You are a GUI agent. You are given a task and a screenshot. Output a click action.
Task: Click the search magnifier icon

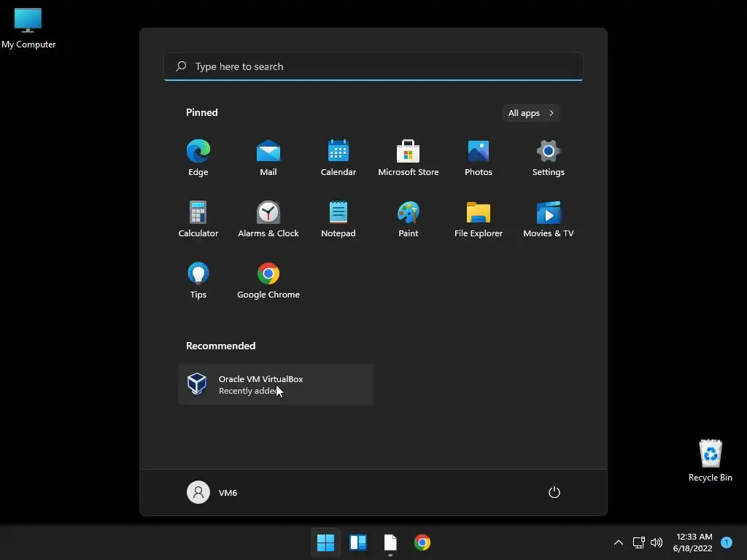click(x=181, y=66)
